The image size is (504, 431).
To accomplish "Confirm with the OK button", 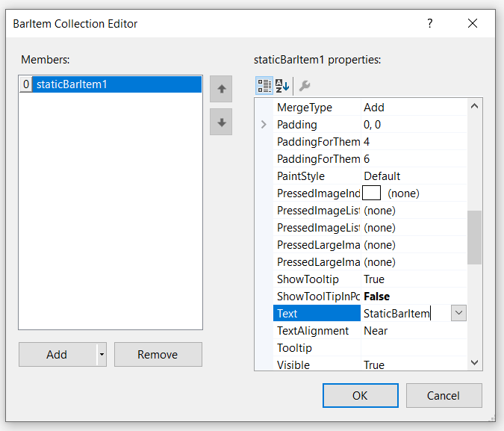I will point(360,396).
